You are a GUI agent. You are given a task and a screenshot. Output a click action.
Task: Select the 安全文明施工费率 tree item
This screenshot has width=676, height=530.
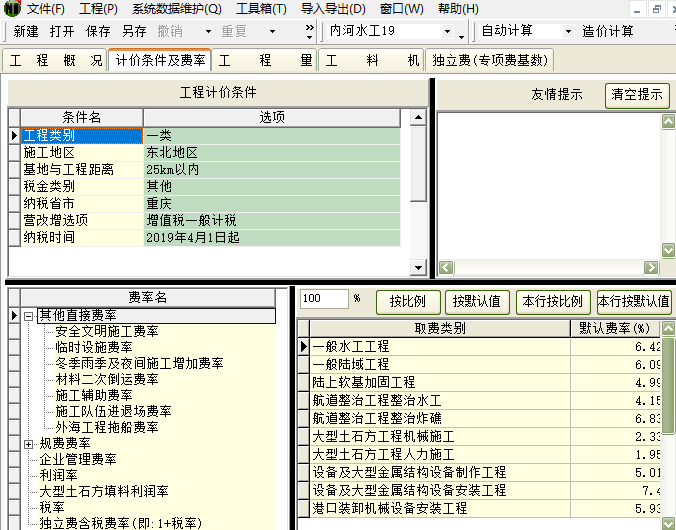pos(107,331)
